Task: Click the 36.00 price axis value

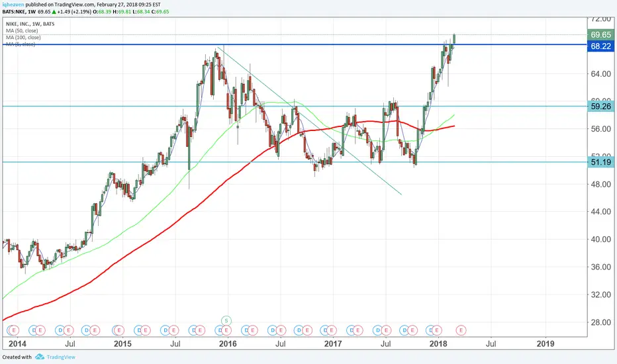Action: 601,267
